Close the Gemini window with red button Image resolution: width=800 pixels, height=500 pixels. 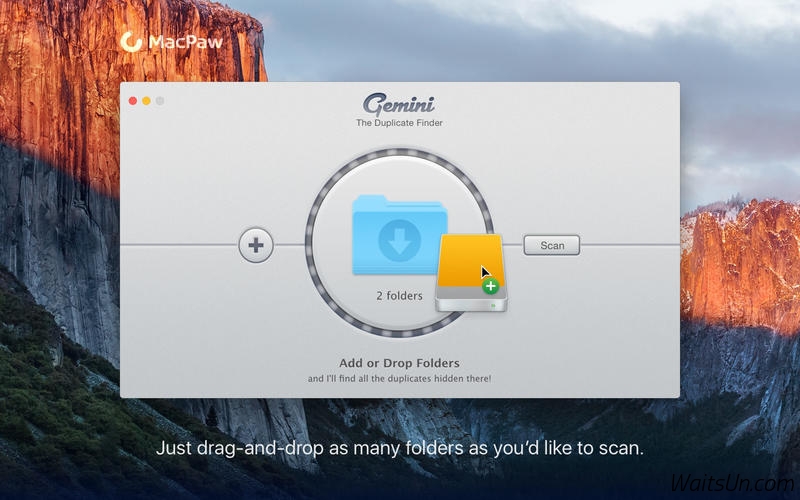coord(133,101)
